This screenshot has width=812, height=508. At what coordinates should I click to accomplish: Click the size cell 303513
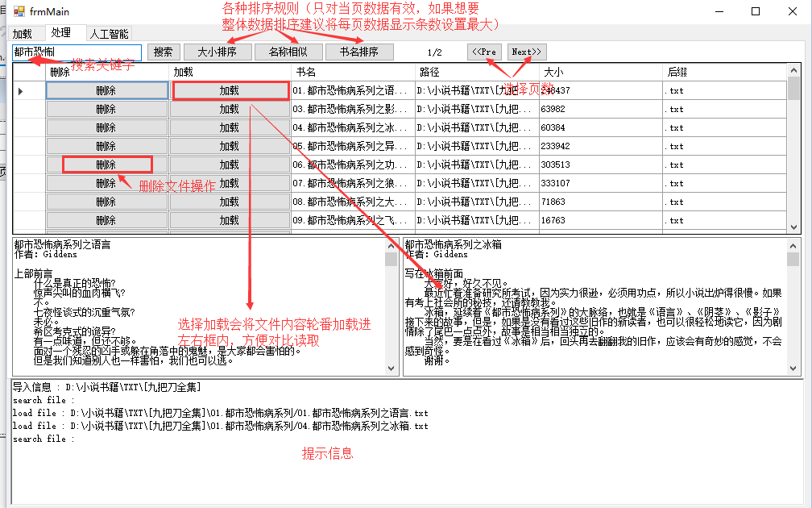tap(599, 164)
